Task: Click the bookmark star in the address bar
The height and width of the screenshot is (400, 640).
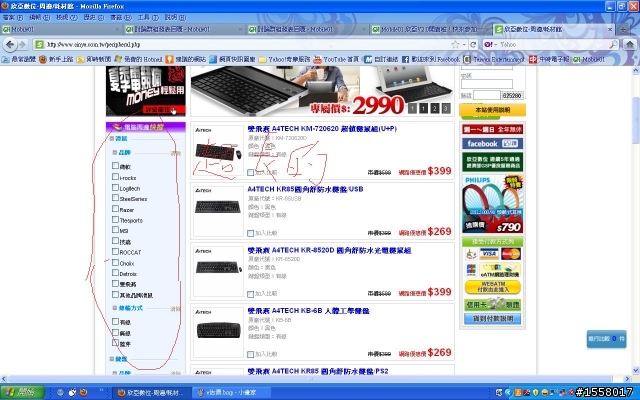Action: [455, 44]
